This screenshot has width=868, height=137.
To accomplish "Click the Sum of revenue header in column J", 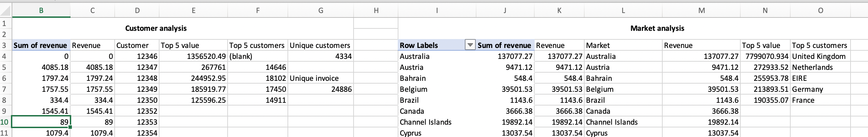I will 504,45.
